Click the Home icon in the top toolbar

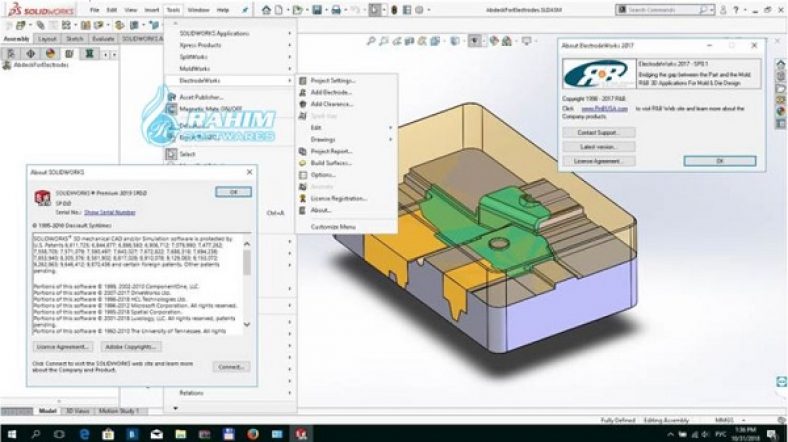[268, 10]
